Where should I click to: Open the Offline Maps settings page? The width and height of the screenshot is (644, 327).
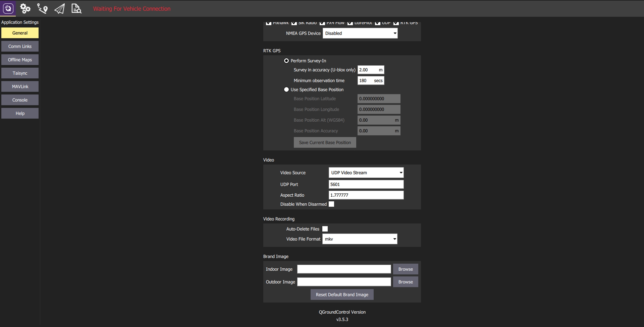[x=20, y=60]
